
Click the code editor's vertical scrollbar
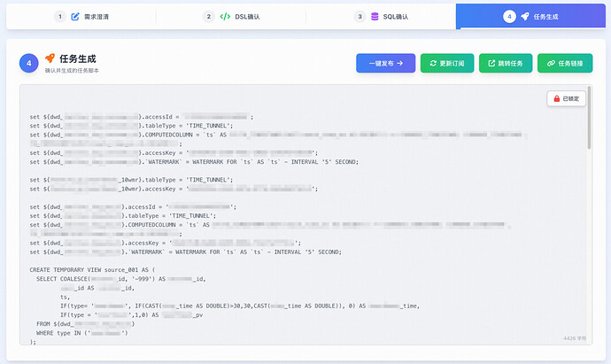[x=589, y=118]
